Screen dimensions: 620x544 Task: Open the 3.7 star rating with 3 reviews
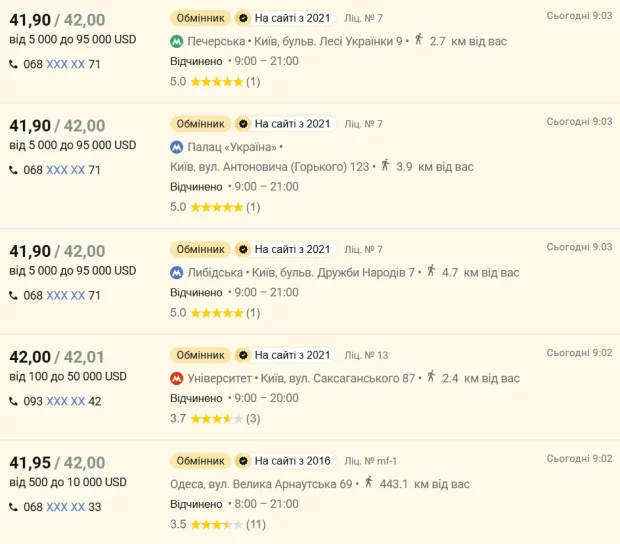coord(215,418)
